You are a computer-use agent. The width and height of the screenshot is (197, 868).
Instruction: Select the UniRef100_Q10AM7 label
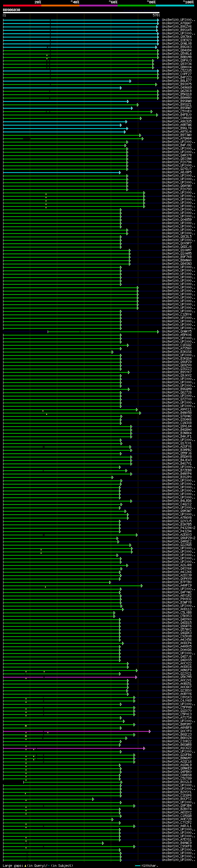tap(177, 250)
